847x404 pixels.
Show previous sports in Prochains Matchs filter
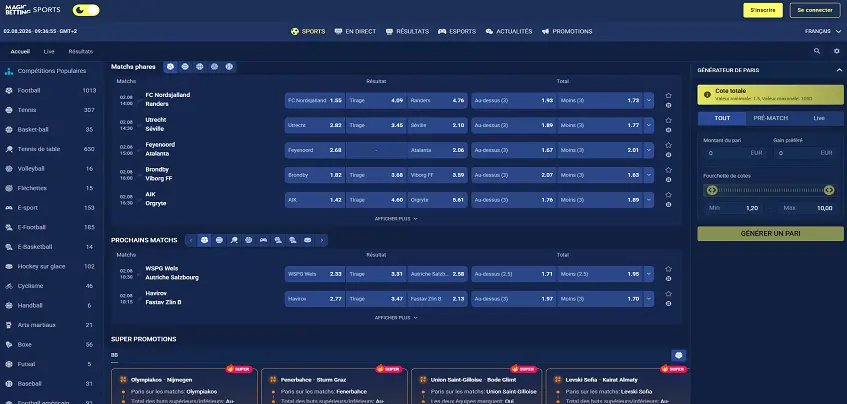point(191,240)
